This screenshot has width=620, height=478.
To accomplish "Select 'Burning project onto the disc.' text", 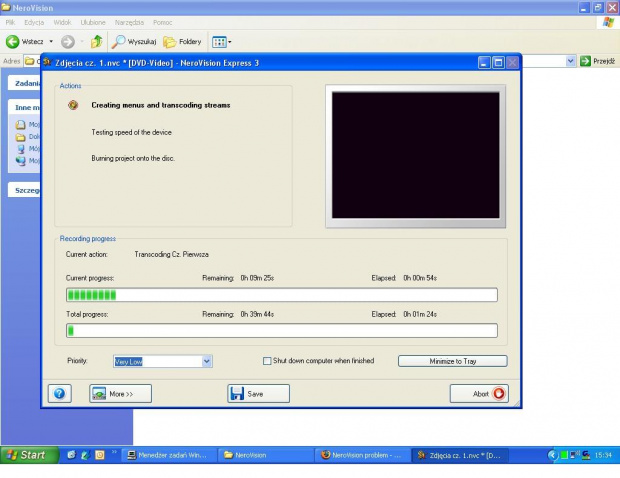I will click(x=133, y=158).
